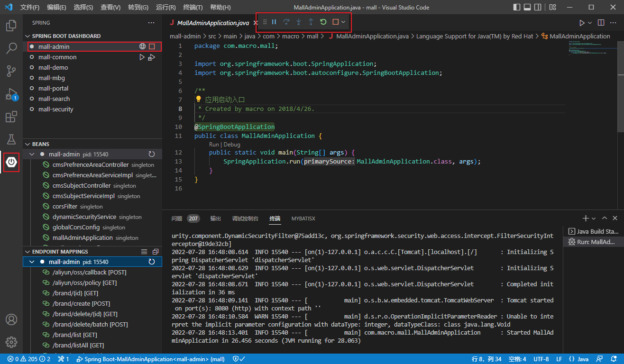Pause the debug session
This screenshot has height=364, width=624.
click(x=274, y=22)
